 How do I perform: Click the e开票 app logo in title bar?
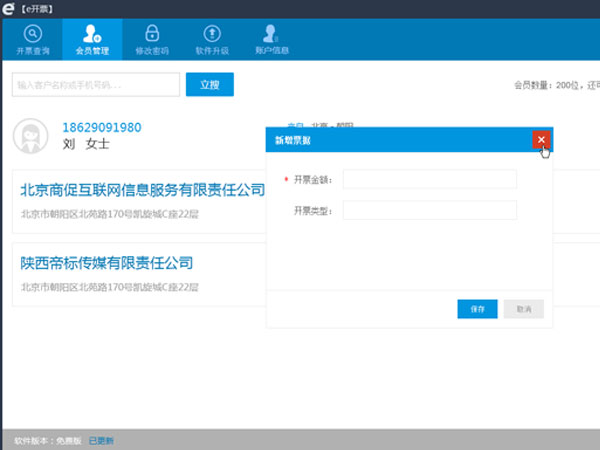10,8
